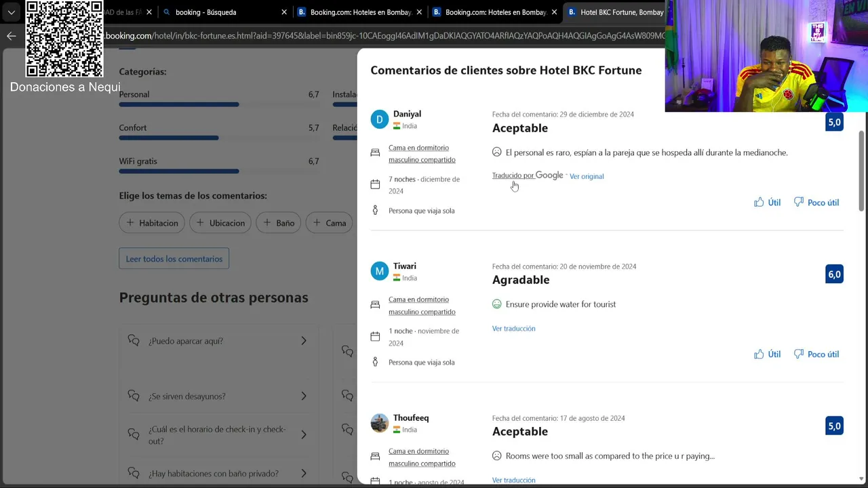Close the 'booking - Búsqueda' tab
Viewport: 868px width, 488px height.
coord(284,12)
